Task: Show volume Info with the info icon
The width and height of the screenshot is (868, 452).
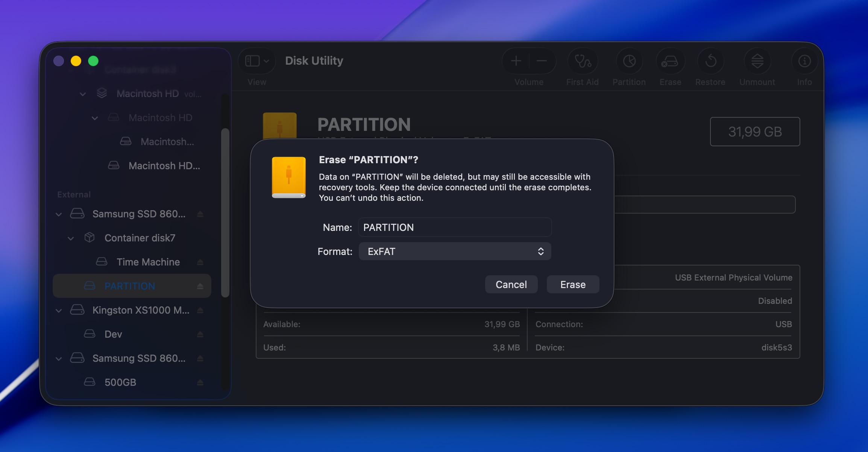Action: click(x=804, y=61)
